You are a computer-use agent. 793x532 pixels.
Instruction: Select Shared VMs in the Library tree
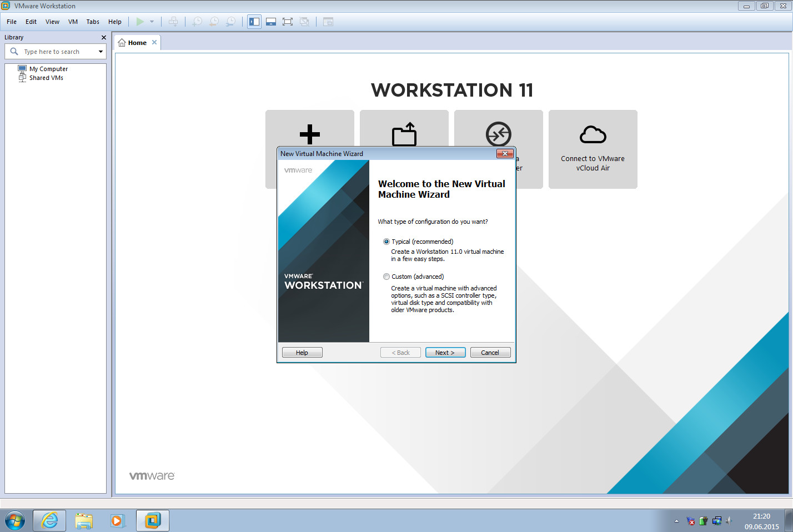click(x=46, y=78)
